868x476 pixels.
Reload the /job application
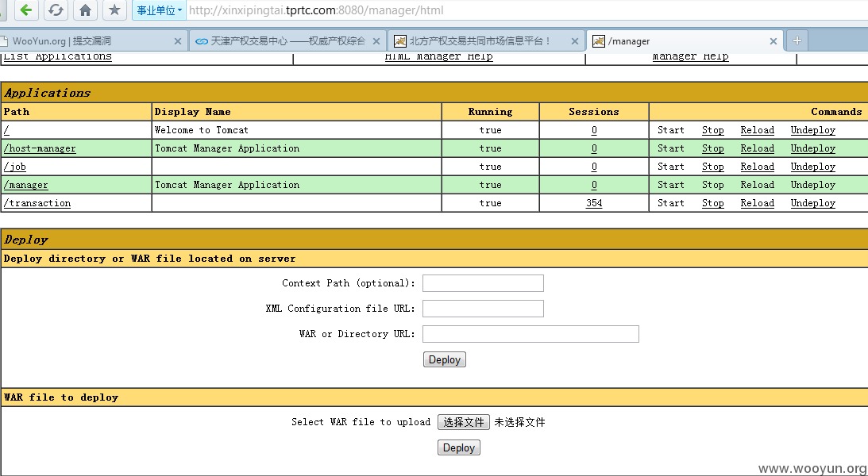pos(758,167)
